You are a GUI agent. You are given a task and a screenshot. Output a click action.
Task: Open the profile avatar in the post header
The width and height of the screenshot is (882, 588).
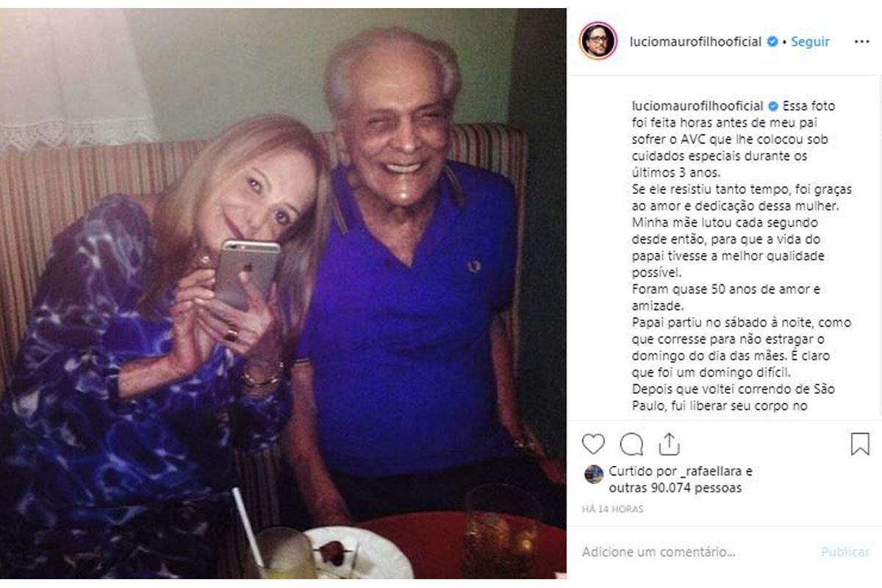point(598,41)
